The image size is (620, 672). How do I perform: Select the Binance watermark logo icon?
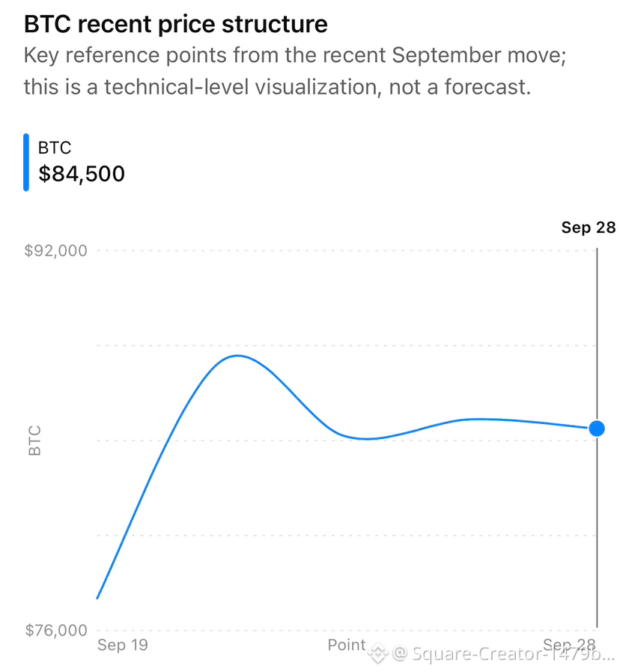tap(378, 653)
